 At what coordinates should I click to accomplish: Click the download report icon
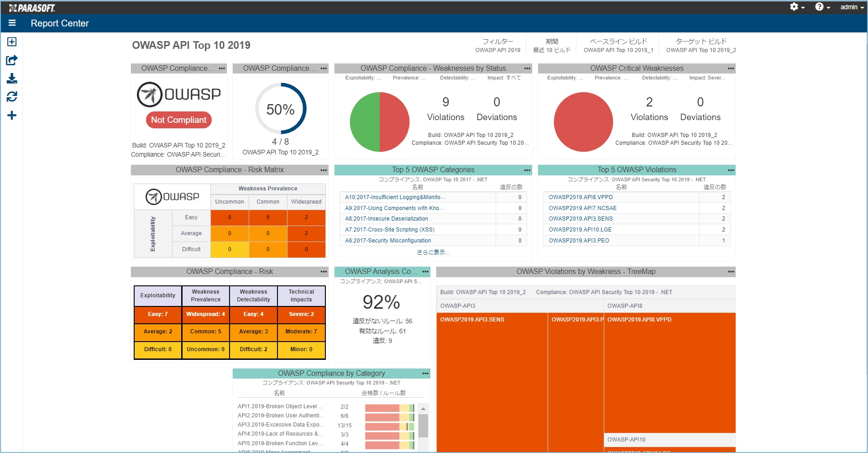click(12, 79)
